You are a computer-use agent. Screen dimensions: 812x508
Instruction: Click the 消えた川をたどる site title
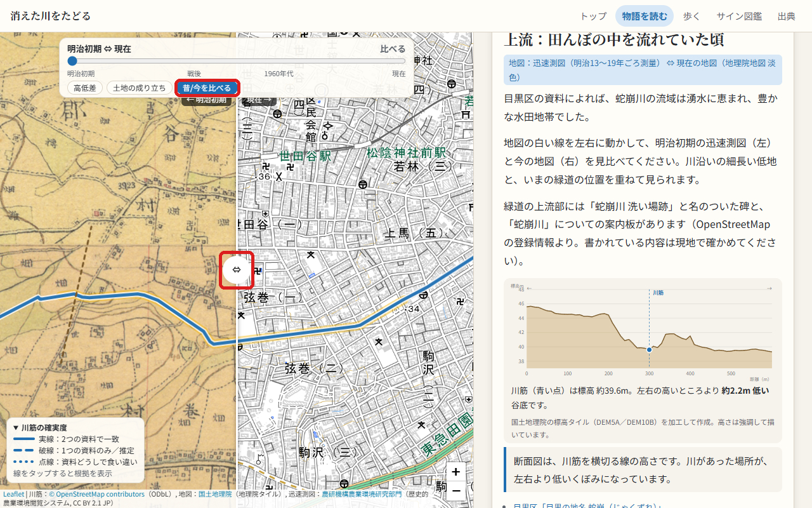point(50,16)
